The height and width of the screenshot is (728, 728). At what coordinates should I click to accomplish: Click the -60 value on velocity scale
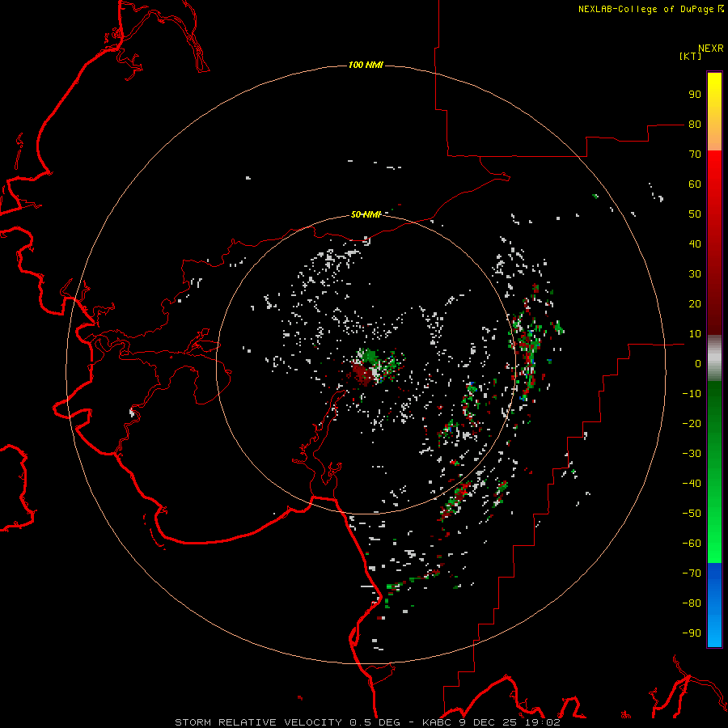coord(692,544)
